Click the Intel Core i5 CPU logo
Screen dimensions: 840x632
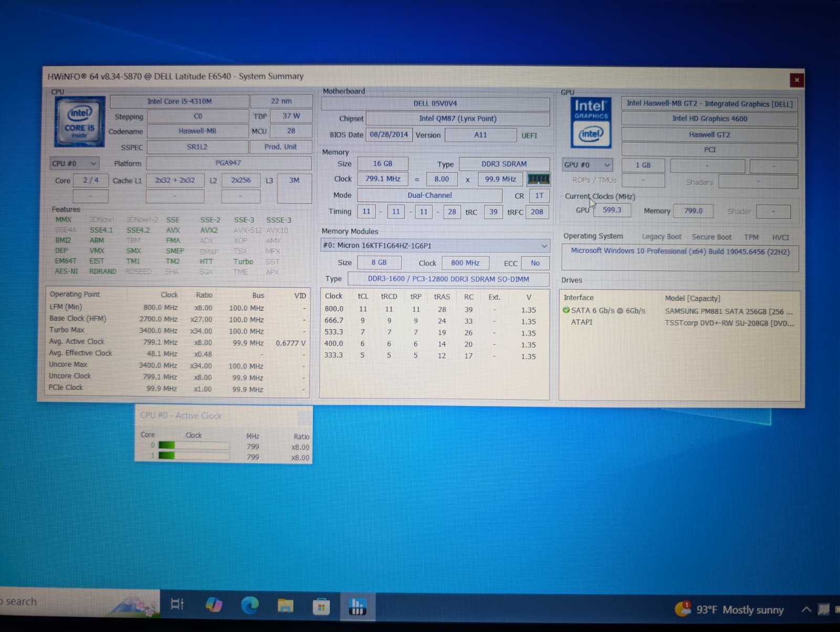[x=79, y=122]
